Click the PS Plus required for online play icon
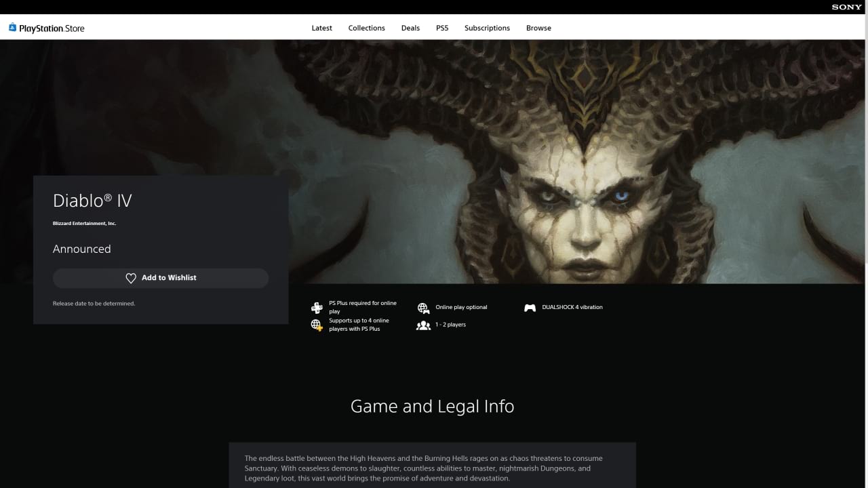 (x=317, y=308)
